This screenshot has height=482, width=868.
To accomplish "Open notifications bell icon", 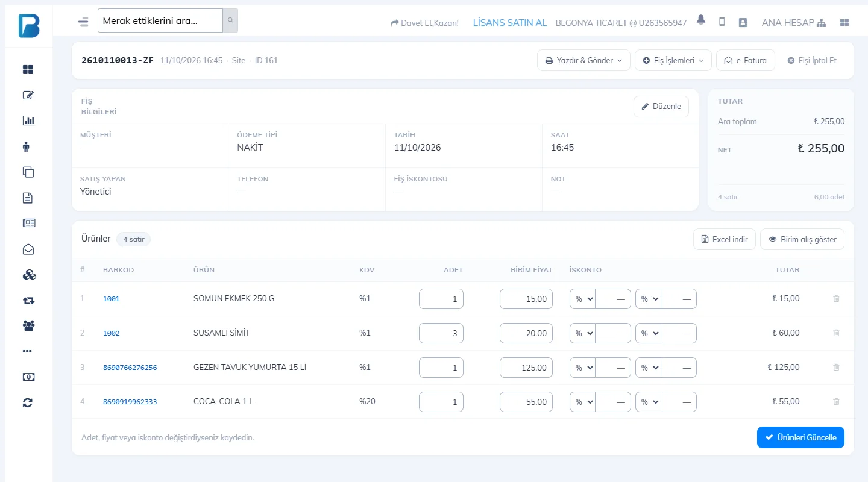I will pyautogui.click(x=700, y=20).
